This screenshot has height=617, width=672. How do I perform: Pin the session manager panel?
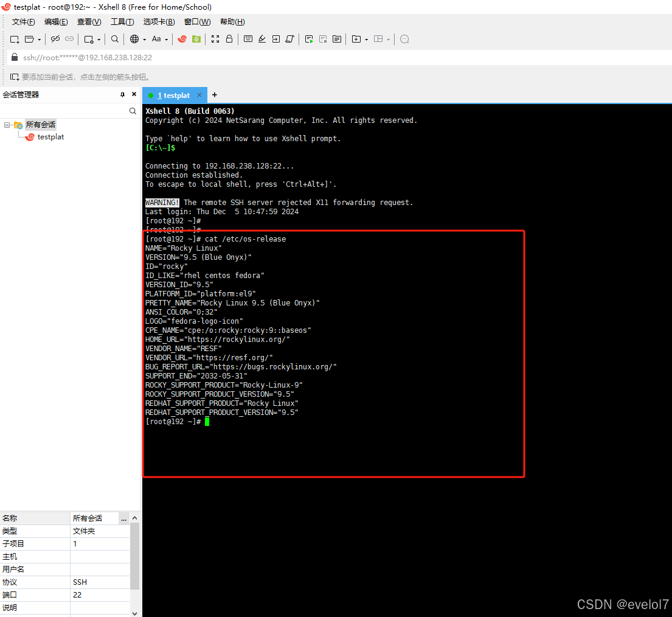pyautogui.click(x=123, y=94)
